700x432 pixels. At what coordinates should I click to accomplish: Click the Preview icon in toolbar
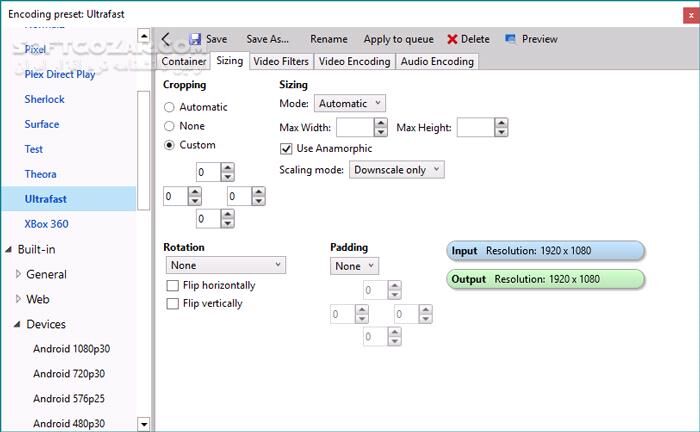pos(511,39)
